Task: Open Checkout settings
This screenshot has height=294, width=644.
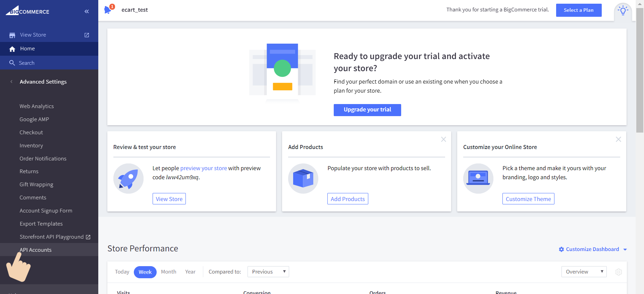Action: tap(31, 132)
